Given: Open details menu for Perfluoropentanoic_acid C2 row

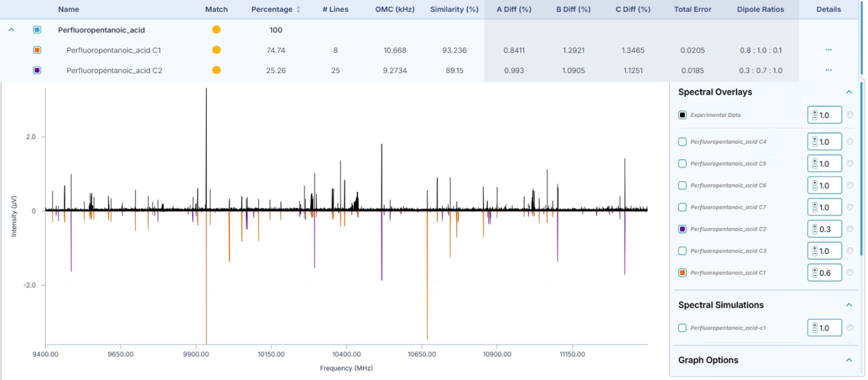Looking at the screenshot, I should click(829, 70).
